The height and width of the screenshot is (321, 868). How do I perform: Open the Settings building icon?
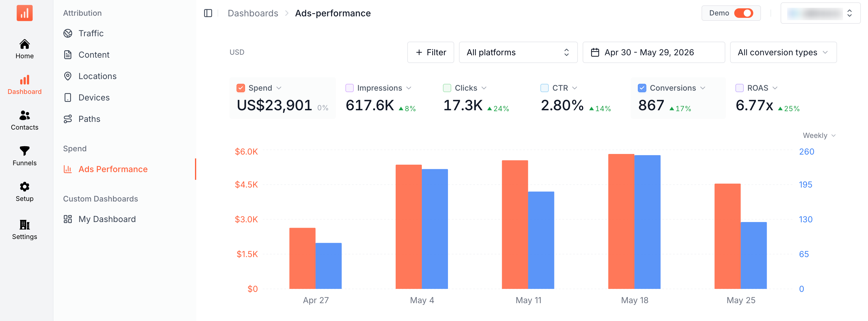25,225
